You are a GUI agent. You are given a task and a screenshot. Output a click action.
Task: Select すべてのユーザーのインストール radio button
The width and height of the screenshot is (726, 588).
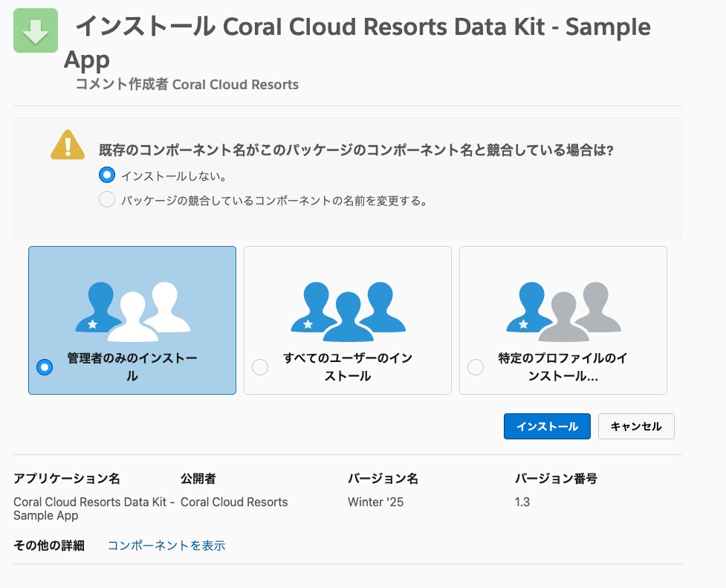[260, 367]
